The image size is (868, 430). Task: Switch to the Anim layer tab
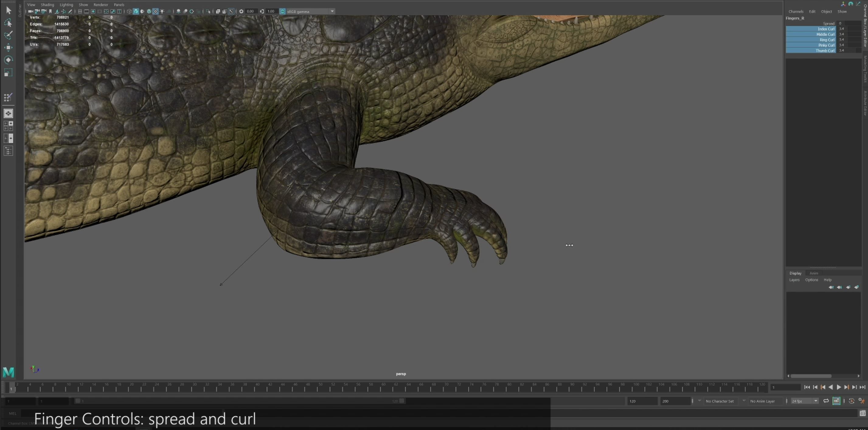click(x=814, y=273)
